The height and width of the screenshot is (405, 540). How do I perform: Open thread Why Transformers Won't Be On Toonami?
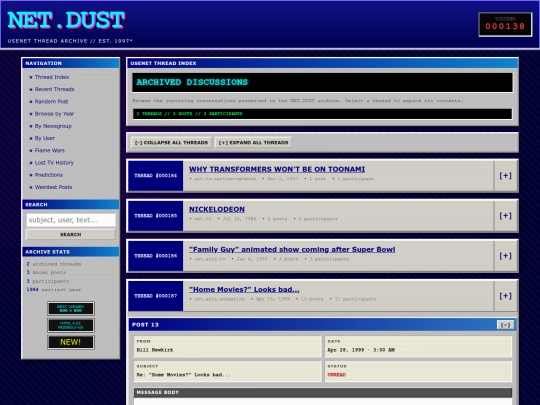point(277,169)
